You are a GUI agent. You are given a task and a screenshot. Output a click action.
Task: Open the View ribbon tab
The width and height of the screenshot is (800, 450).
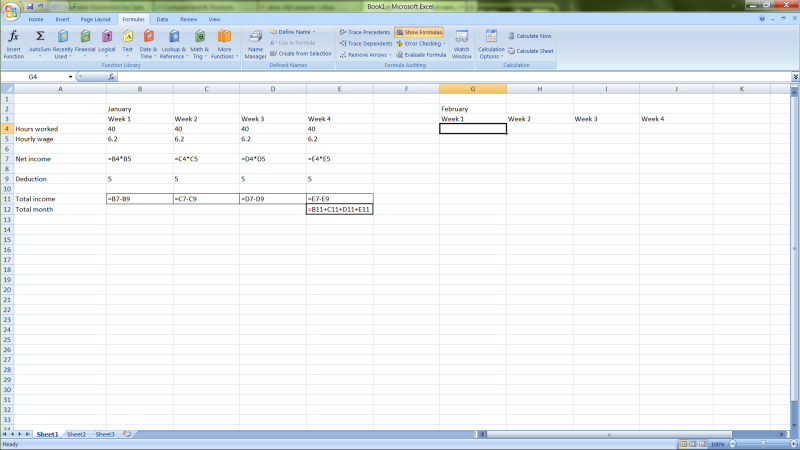[x=214, y=19]
